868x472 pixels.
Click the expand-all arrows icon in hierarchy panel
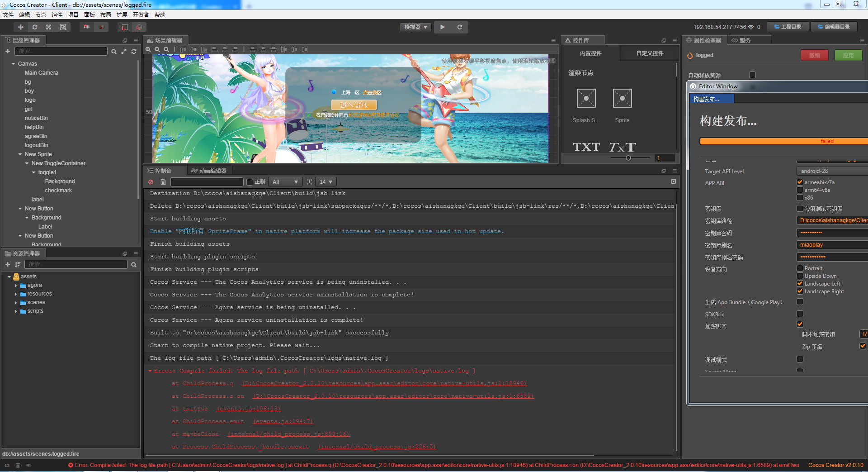(x=124, y=51)
